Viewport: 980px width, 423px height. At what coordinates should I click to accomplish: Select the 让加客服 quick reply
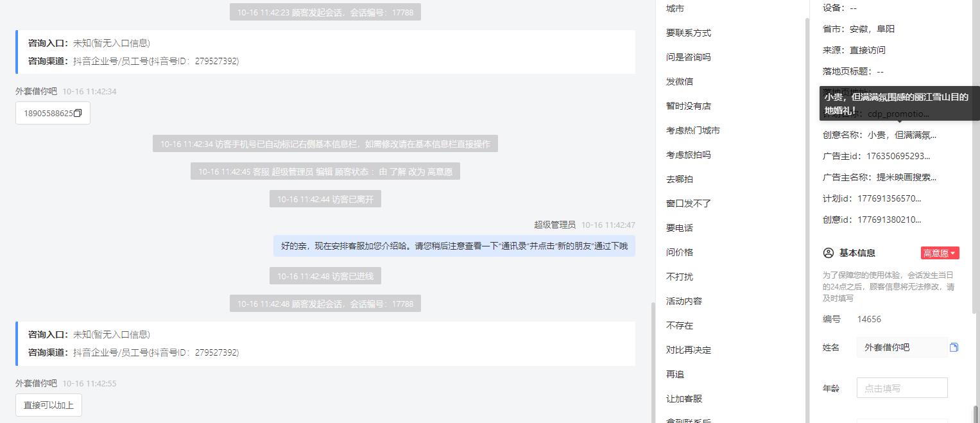[684, 399]
